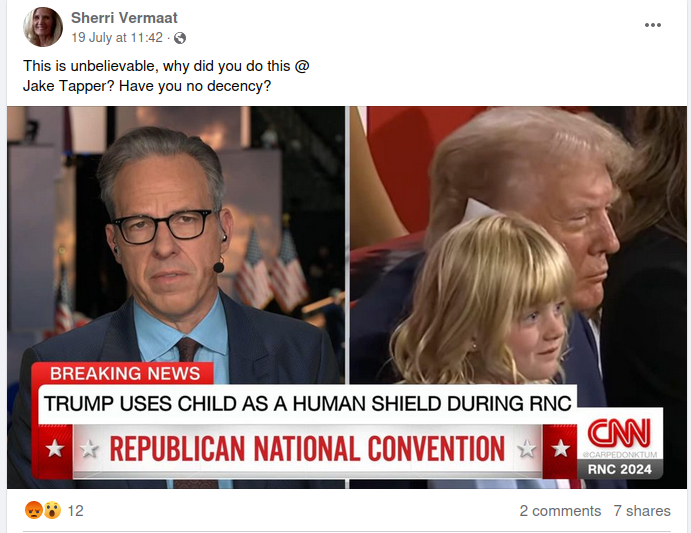
Task: Open the reaction count of 12
Action: pos(75,510)
